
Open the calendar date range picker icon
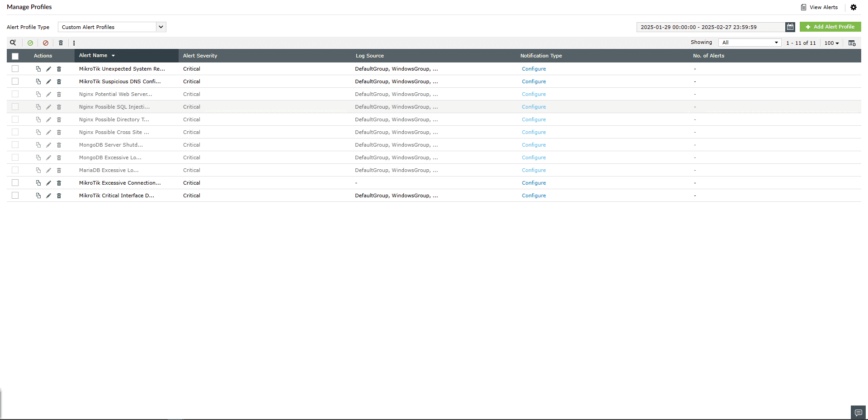[x=790, y=27]
